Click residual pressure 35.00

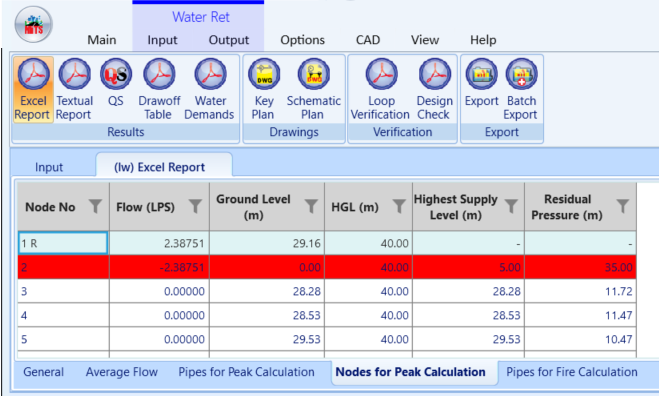pyautogui.click(x=580, y=267)
